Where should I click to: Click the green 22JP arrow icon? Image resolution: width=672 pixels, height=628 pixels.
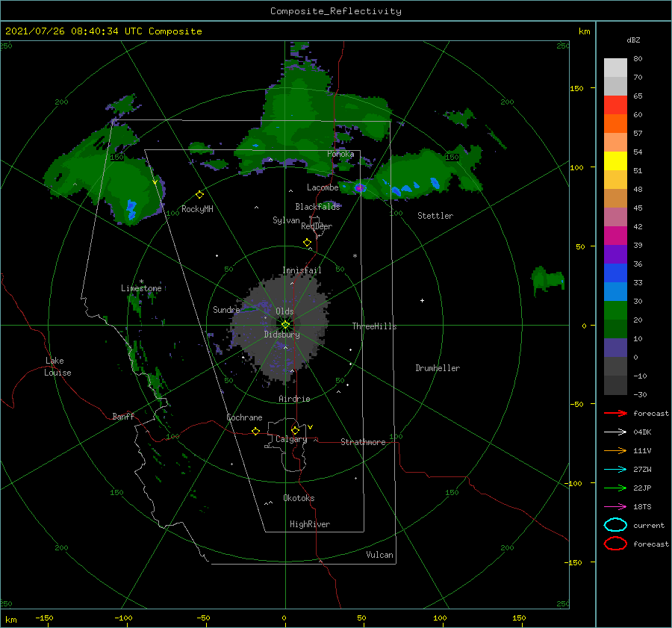pos(615,488)
